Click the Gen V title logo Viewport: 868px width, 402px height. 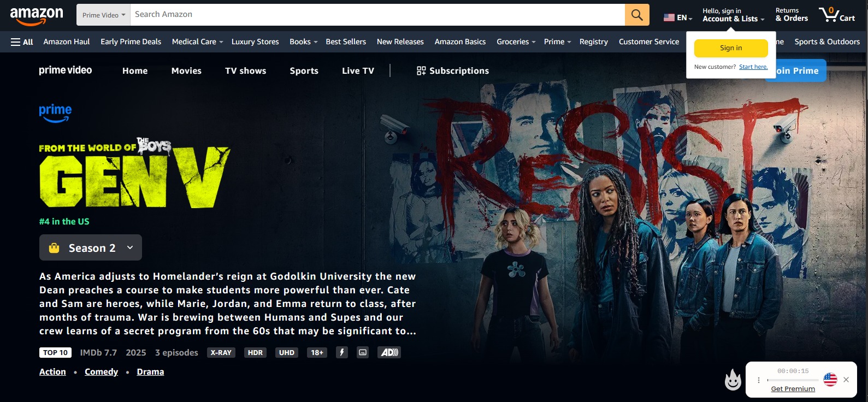pos(134,173)
